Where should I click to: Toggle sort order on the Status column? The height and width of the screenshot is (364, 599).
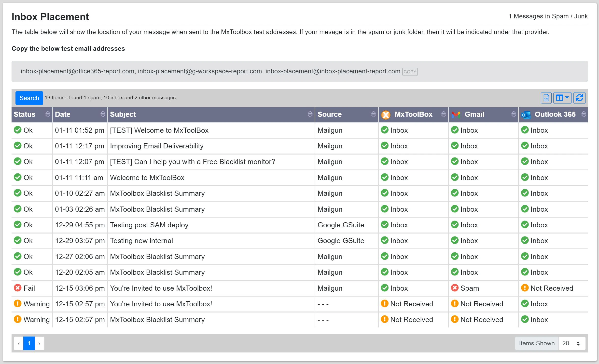(x=47, y=114)
